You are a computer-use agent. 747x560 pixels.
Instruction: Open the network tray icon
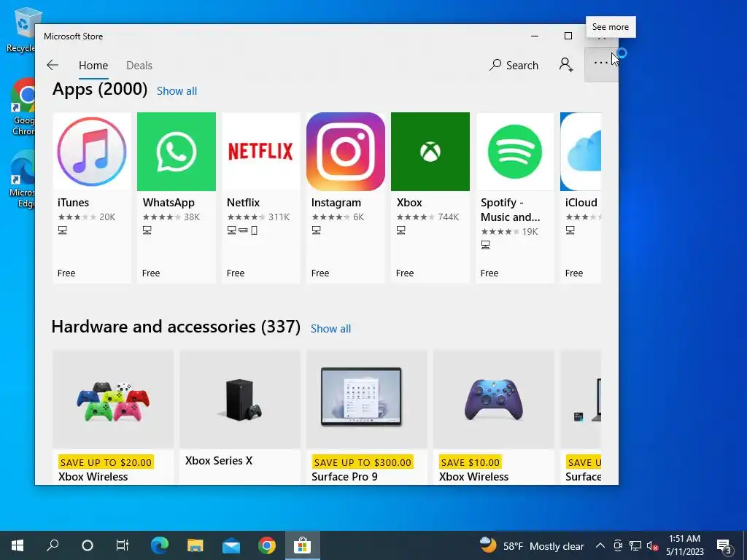635,545
